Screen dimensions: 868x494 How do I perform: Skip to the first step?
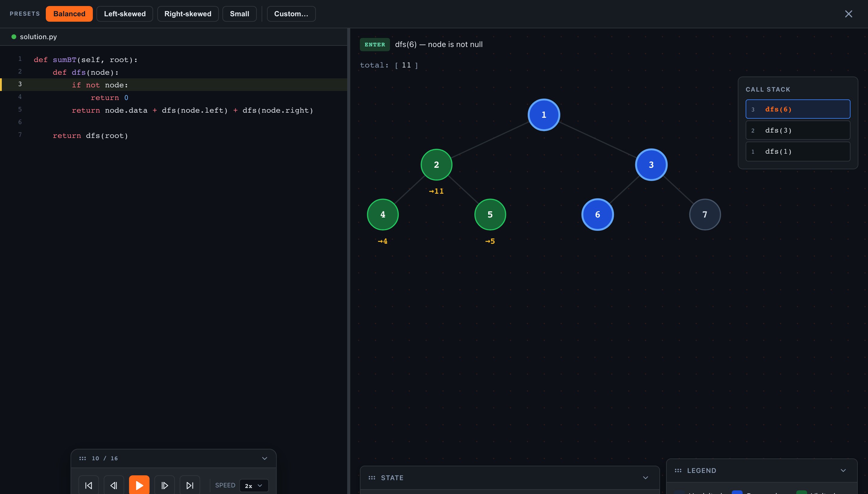click(89, 485)
